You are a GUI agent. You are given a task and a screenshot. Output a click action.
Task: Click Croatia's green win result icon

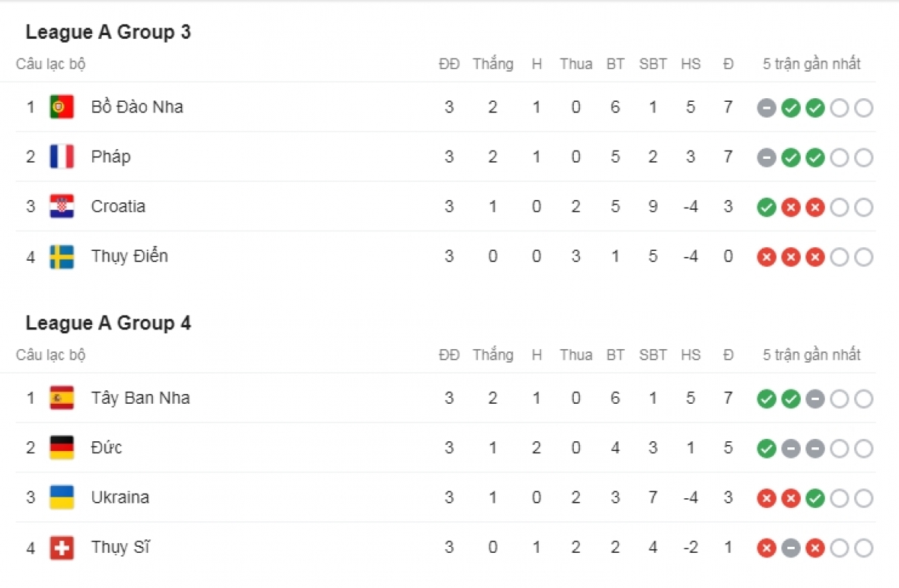click(766, 207)
